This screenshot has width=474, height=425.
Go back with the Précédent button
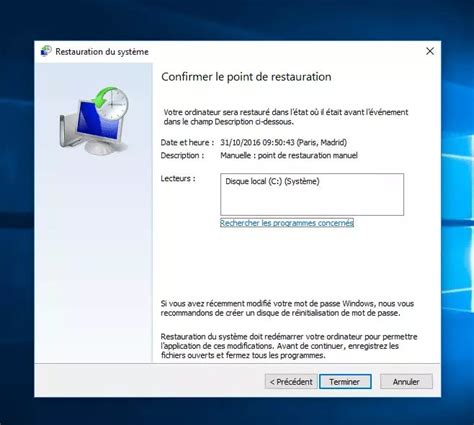[x=291, y=381]
